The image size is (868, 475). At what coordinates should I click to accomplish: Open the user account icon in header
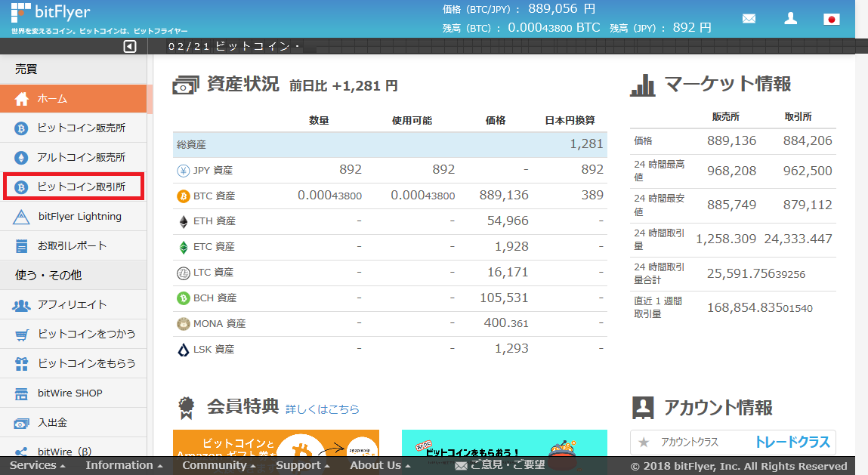click(790, 18)
